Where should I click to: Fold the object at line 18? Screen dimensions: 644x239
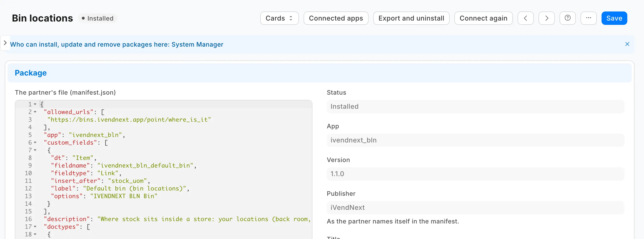pyautogui.click(x=35, y=234)
